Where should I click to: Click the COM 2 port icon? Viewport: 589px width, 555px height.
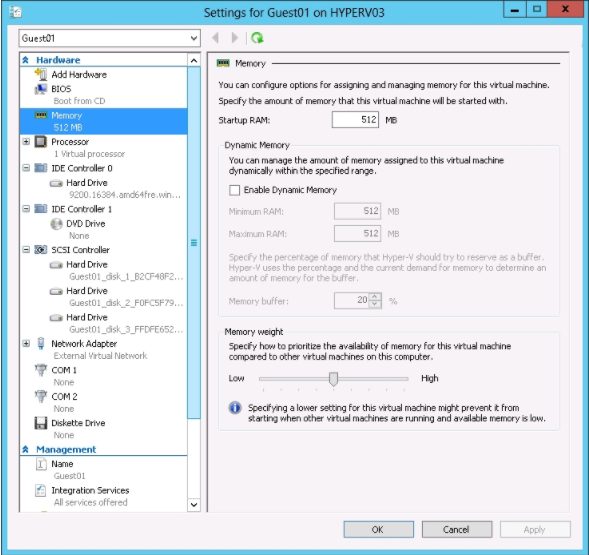pos(41,396)
